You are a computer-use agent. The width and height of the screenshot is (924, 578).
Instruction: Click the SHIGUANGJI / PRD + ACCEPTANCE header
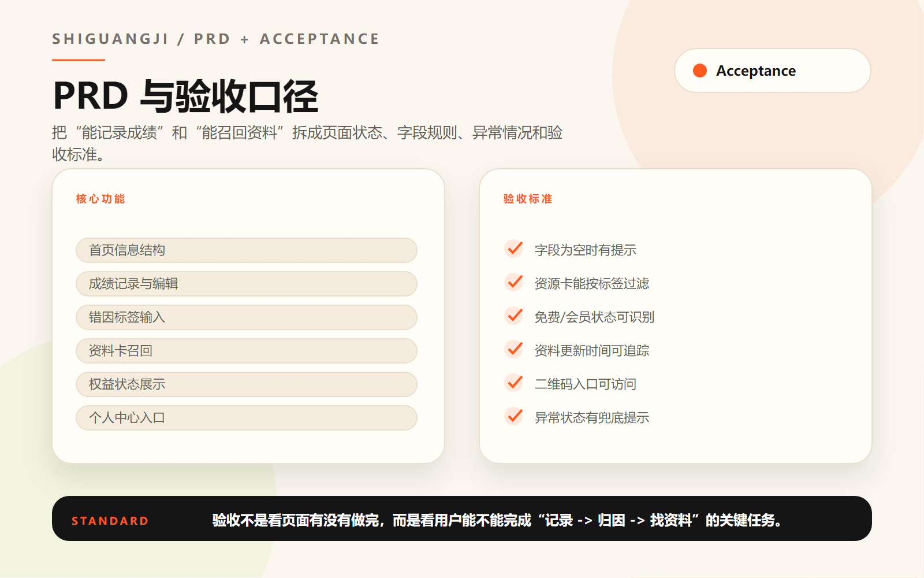pyautogui.click(x=216, y=39)
